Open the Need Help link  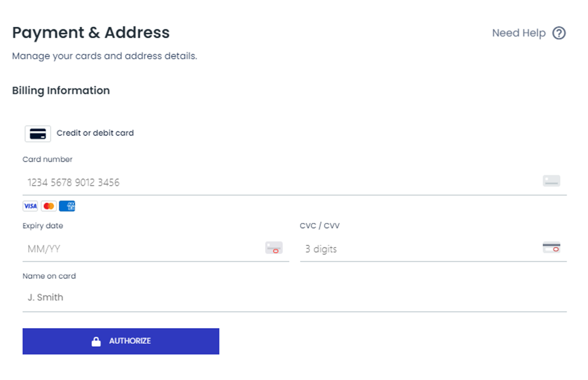pyautogui.click(x=519, y=33)
